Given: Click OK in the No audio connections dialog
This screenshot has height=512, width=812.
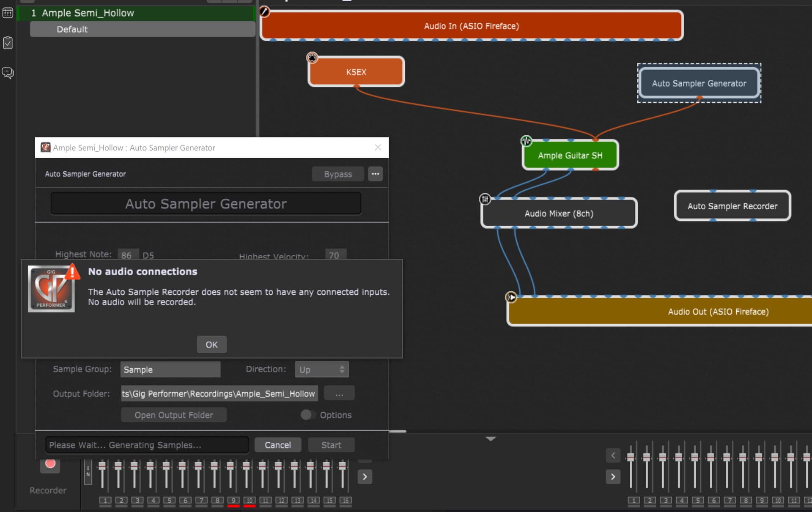Looking at the screenshot, I should pyautogui.click(x=211, y=345).
